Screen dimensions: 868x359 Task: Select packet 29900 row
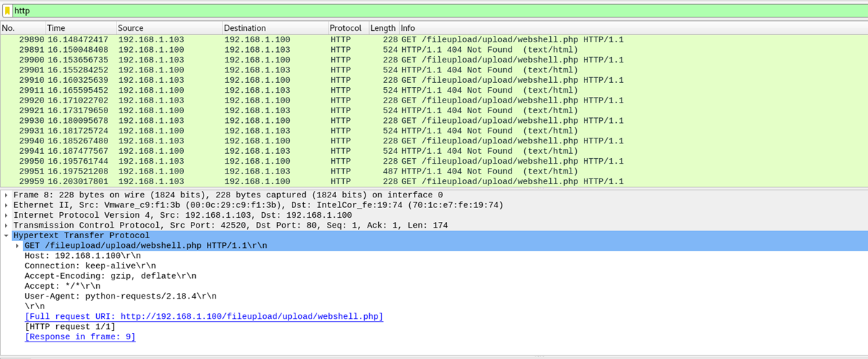tap(434, 60)
